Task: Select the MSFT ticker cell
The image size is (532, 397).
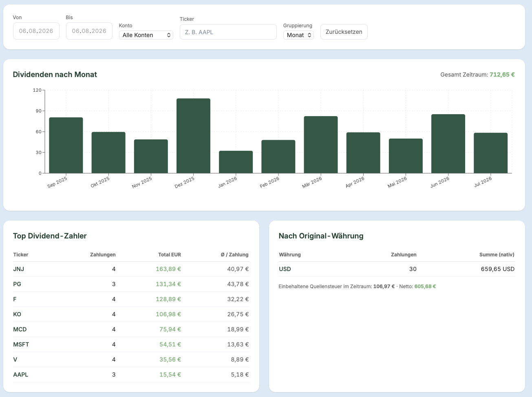Action: (x=21, y=344)
